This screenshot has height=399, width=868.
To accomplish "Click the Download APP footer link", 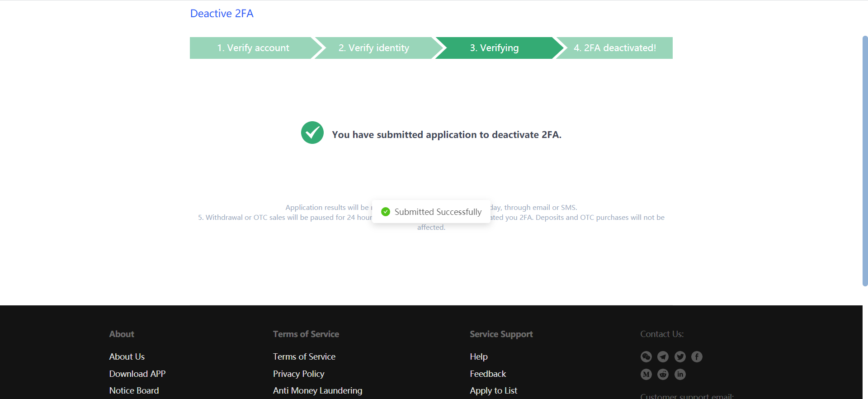I will [137, 374].
